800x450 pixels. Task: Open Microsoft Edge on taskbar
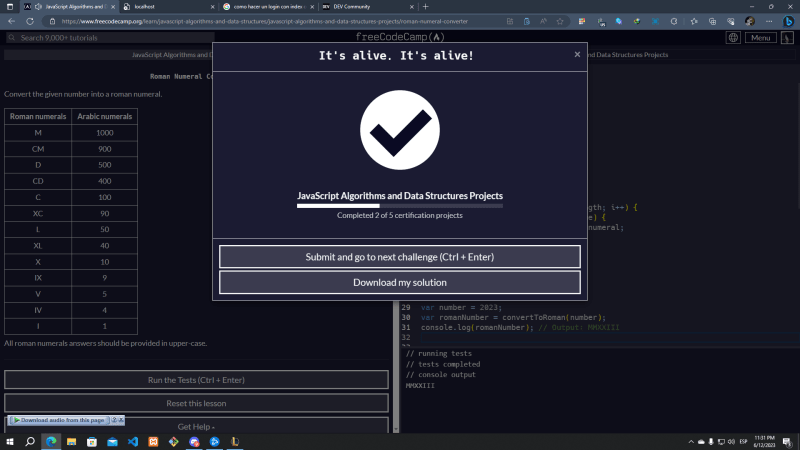click(x=51, y=442)
